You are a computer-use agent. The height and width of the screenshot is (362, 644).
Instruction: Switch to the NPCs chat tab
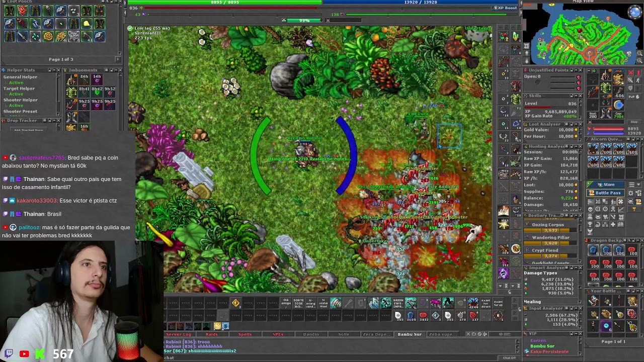pos(278,334)
